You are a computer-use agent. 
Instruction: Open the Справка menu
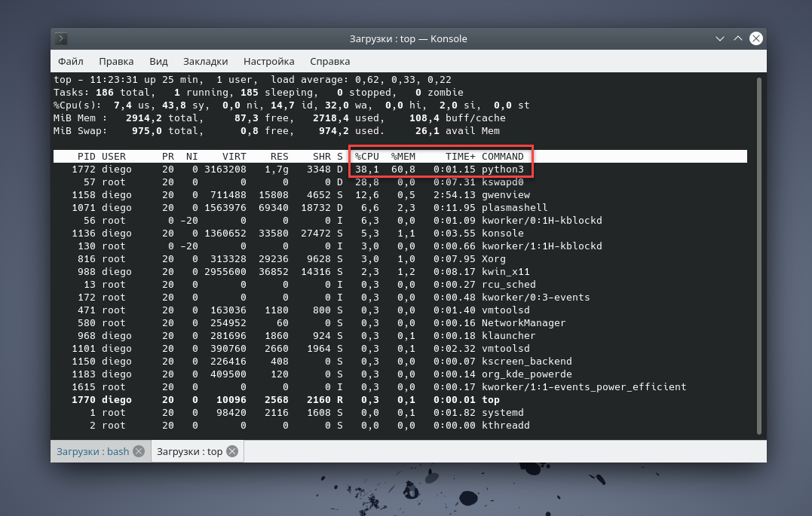[329, 61]
